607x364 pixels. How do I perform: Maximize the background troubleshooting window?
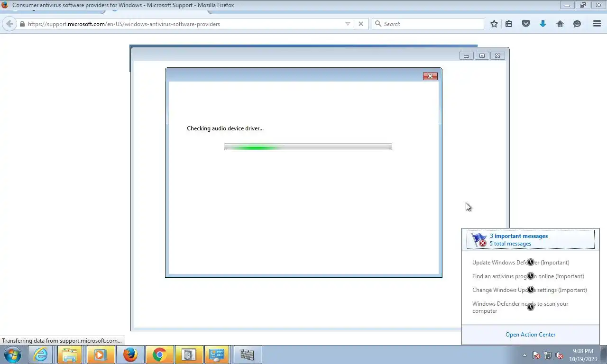pyautogui.click(x=482, y=56)
